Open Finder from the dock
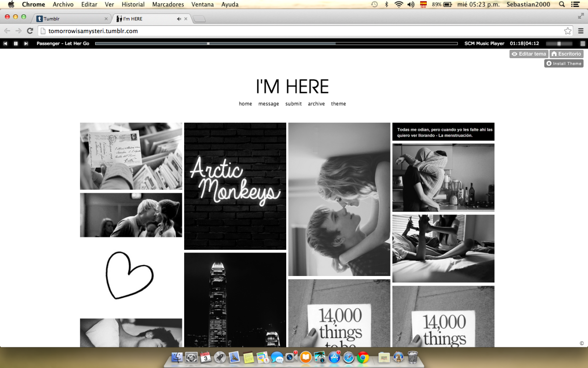 pyautogui.click(x=177, y=357)
